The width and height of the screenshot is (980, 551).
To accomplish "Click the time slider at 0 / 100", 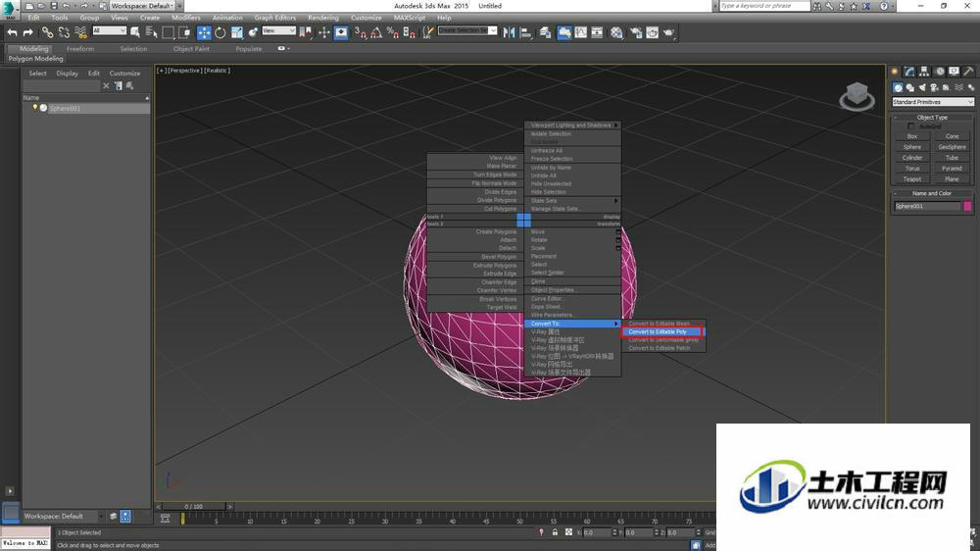I will coord(194,506).
